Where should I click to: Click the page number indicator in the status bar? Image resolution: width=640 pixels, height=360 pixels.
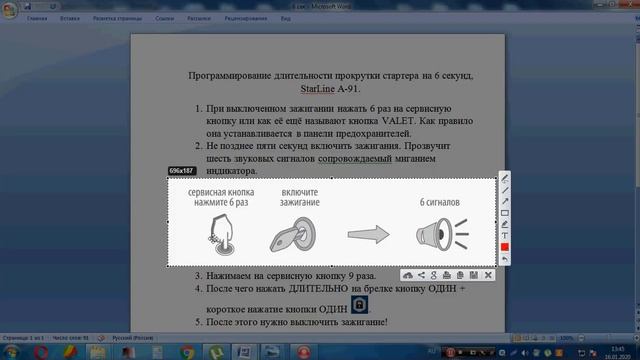[23, 338]
